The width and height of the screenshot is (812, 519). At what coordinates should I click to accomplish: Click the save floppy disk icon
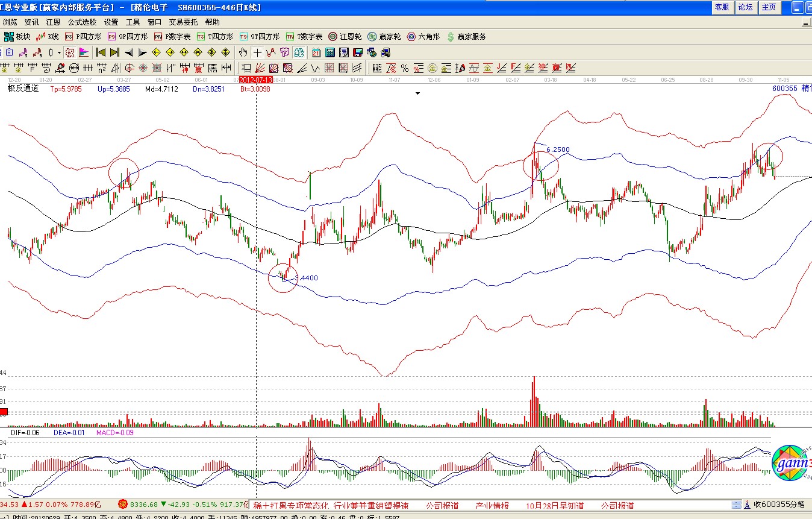pyautogui.click(x=358, y=52)
